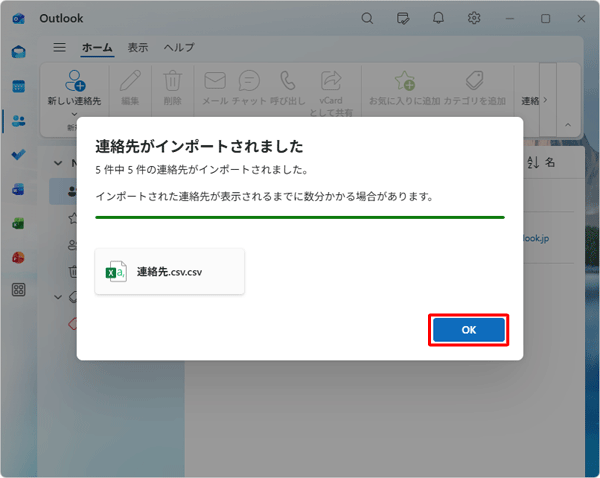Open Excel app icon in sidebar
This screenshot has width=600, height=478.
click(x=18, y=223)
